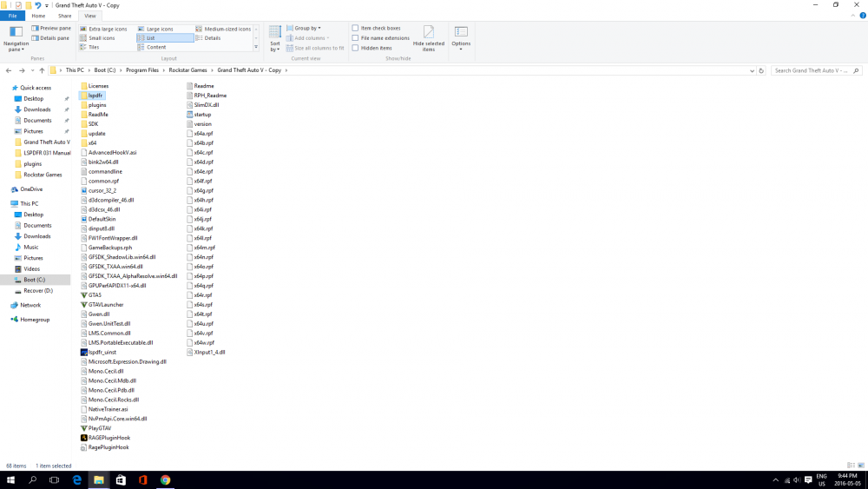Click Hide selected items icon
This screenshot has width=868, height=489.
429,38
